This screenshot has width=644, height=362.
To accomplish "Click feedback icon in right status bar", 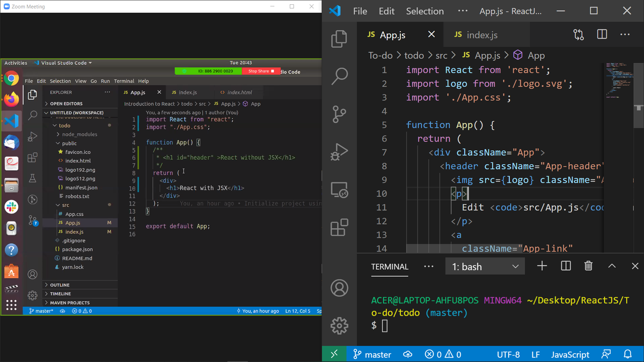I will [x=606, y=354].
